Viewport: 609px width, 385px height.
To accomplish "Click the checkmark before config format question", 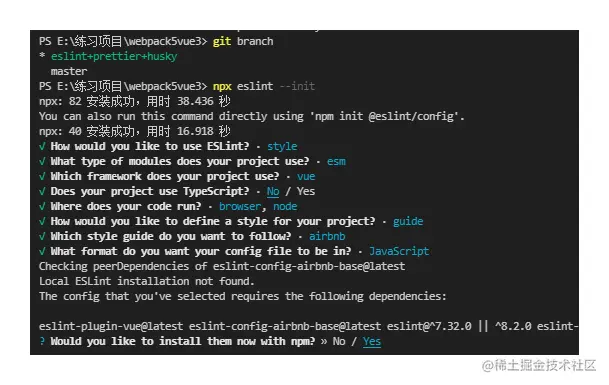I will tap(42, 251).
